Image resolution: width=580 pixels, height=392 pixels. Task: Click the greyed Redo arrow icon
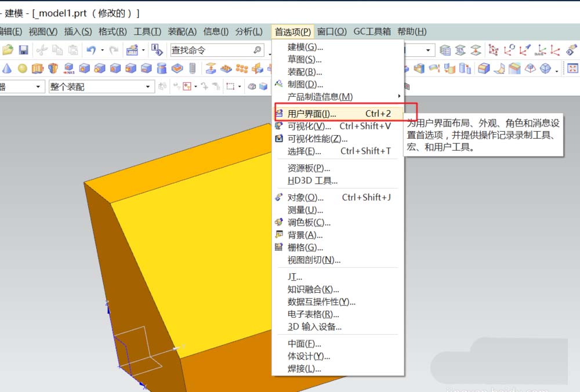(114, 50)
